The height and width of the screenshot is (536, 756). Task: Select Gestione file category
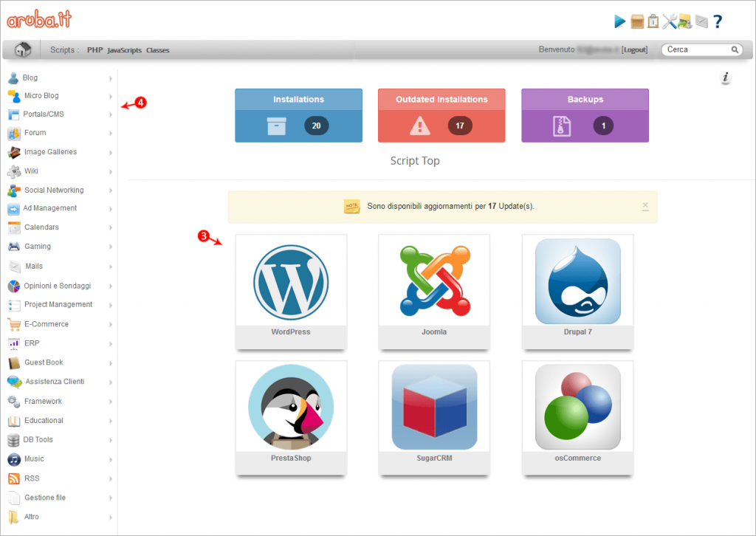(45, 498)
